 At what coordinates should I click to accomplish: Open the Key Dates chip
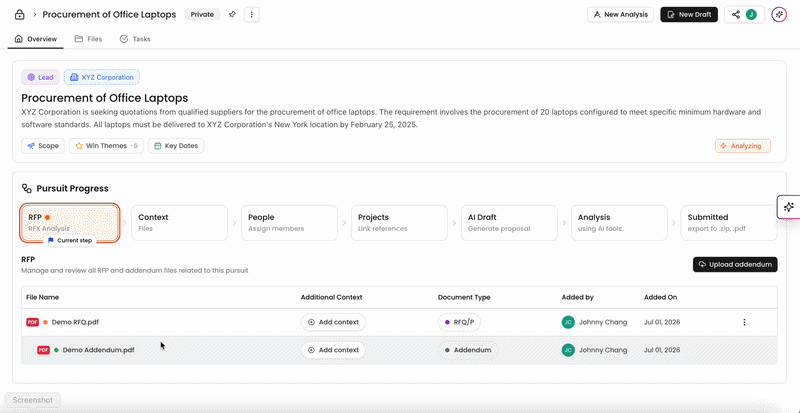coord(176,146)
